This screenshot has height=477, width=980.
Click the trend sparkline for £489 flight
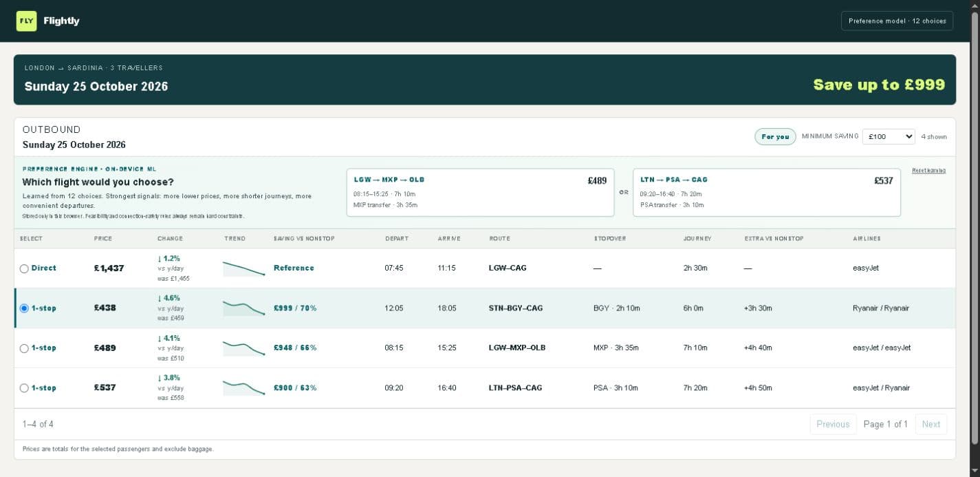[x=244, y=348]
